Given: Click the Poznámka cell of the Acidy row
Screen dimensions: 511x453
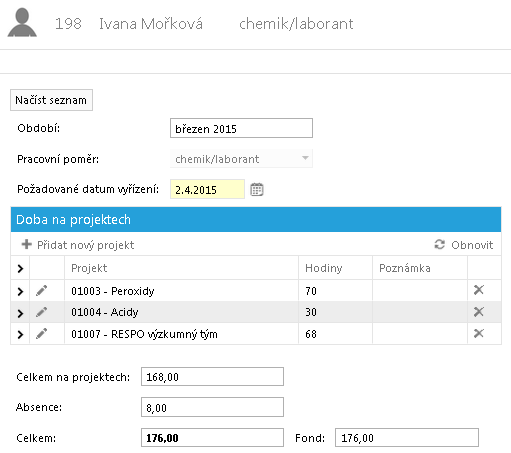Looking at the screenshot, I should [420, 312].
